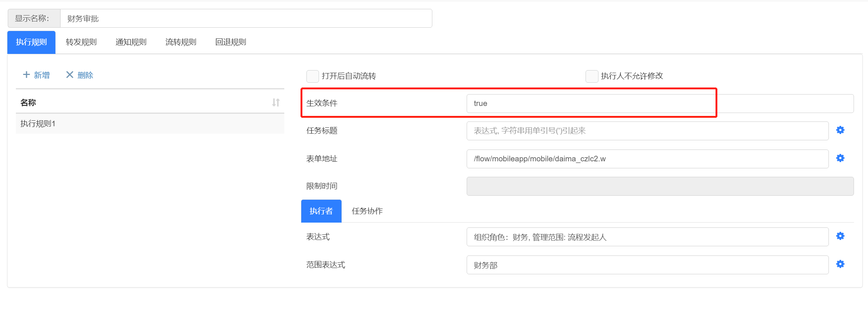The image size is (868, 316).
Task: Open gear settings for 表达式 field
Action: point(840,236)
